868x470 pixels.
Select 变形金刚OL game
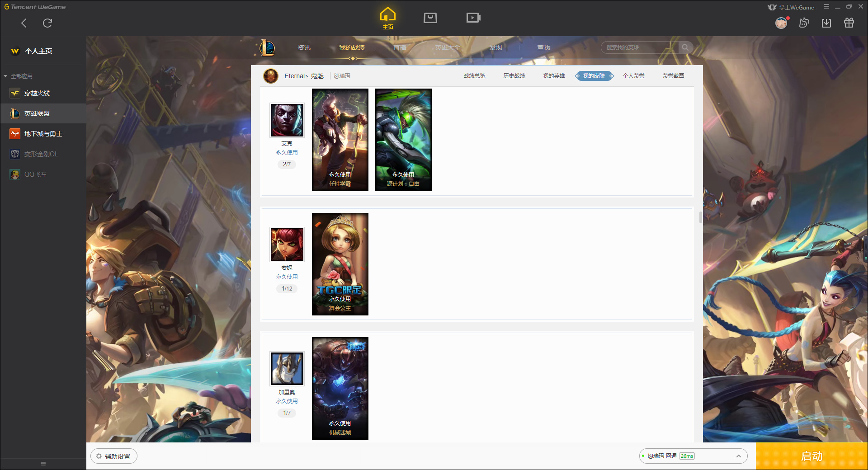(43, 154)
